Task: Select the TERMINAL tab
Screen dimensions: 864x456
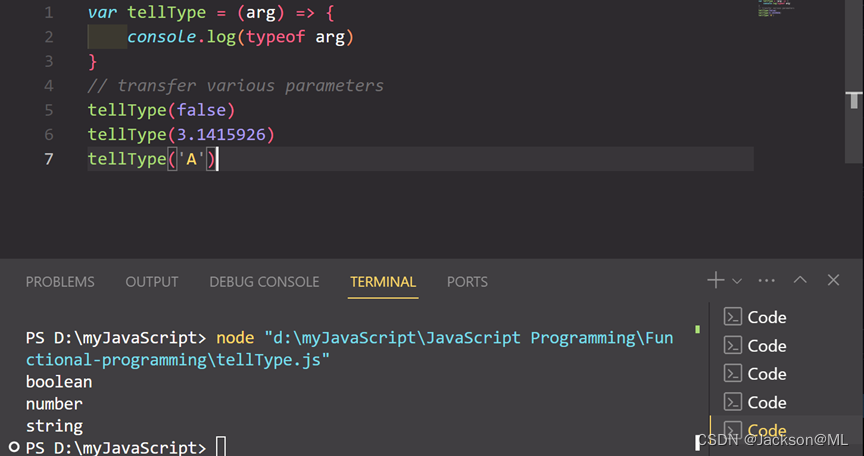Action: [x=383, y=282]
